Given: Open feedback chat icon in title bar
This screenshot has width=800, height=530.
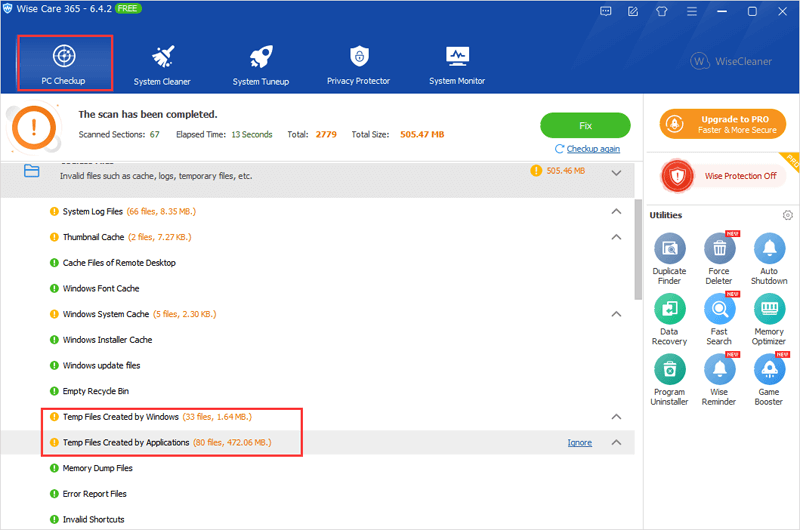Looking at the screenshot, I should (x=606, y=11).
